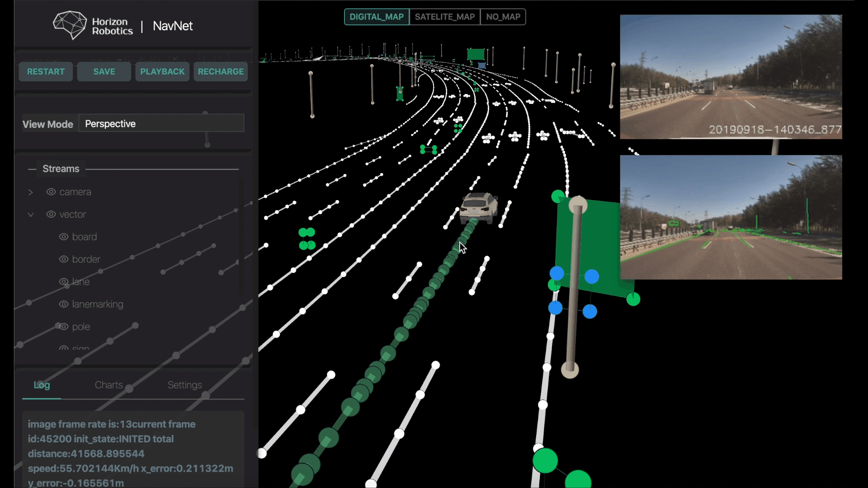Image resolution: width=868 pixels, height=488 pixels.
Task: Expand the camera stream tree node
Action: coord(30,192)
